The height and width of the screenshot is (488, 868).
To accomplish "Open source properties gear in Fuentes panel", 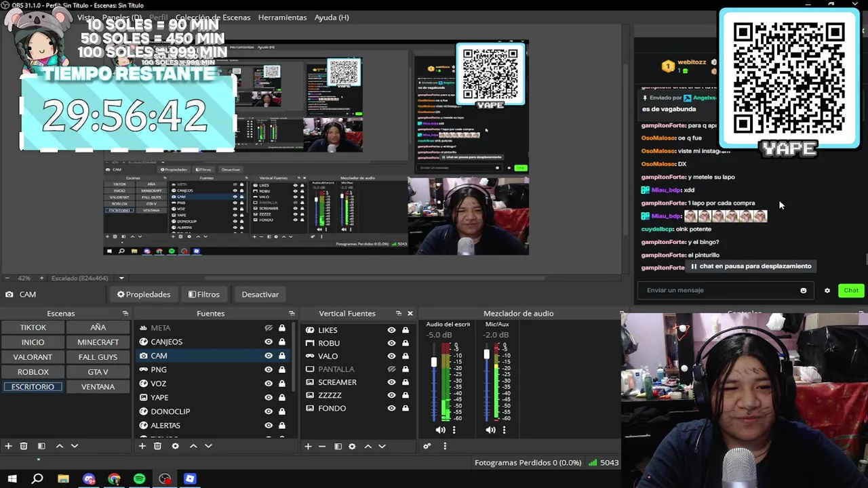I will click(175, 446).
